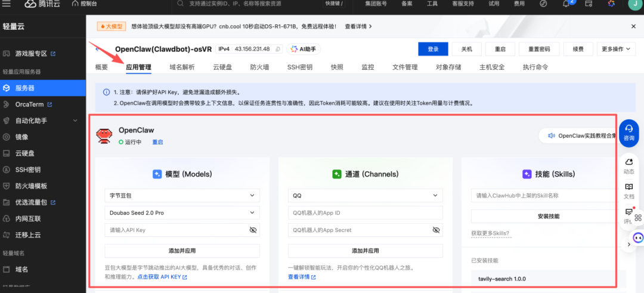Click the 关机 shutdown button
Screen dimensions: 644x293
[466, 49]
